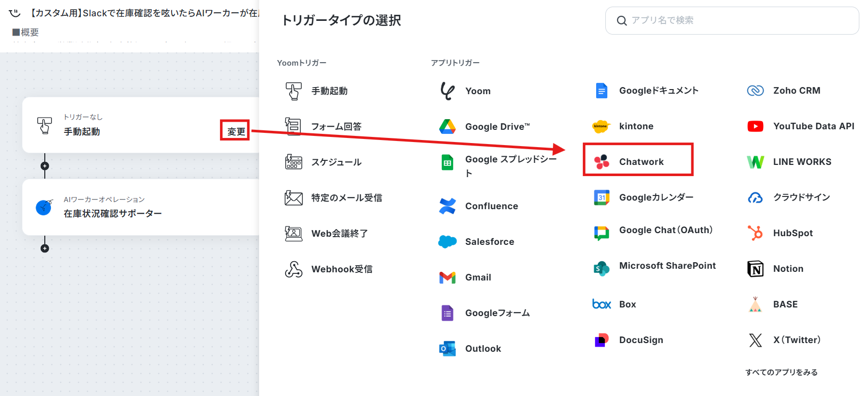
Task: Click the Googleフォーム label
Action: 497,313
